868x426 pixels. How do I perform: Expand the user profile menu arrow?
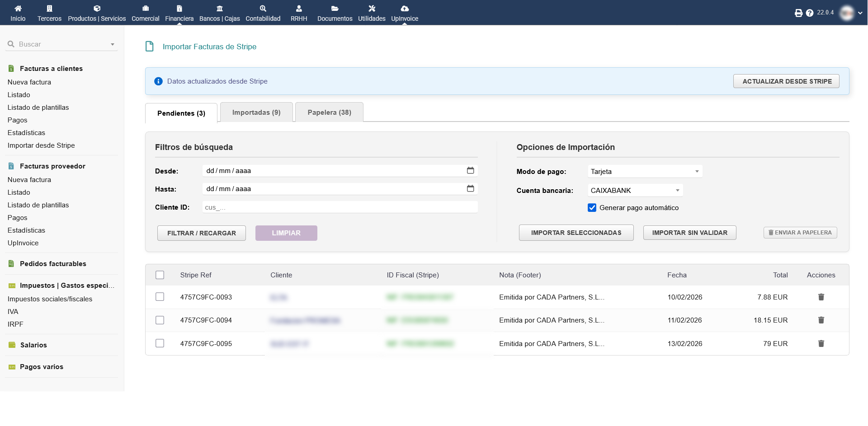[x=860, y=13]
